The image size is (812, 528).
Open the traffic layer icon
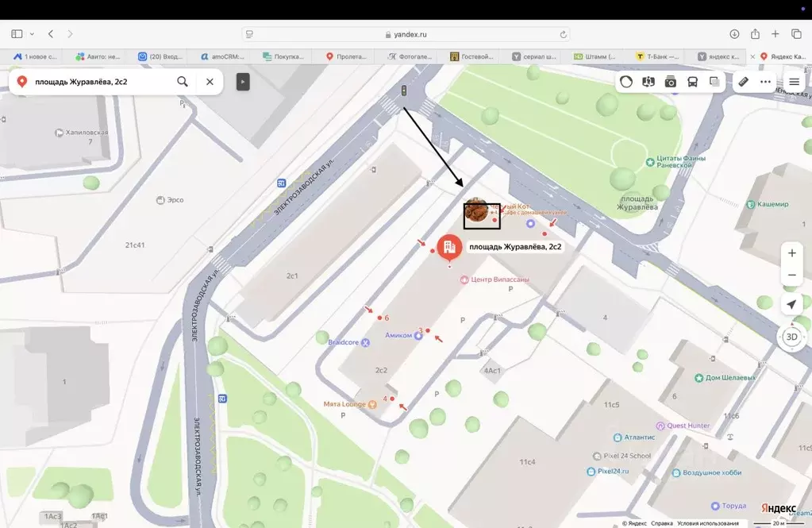click(x=626, y=82)
